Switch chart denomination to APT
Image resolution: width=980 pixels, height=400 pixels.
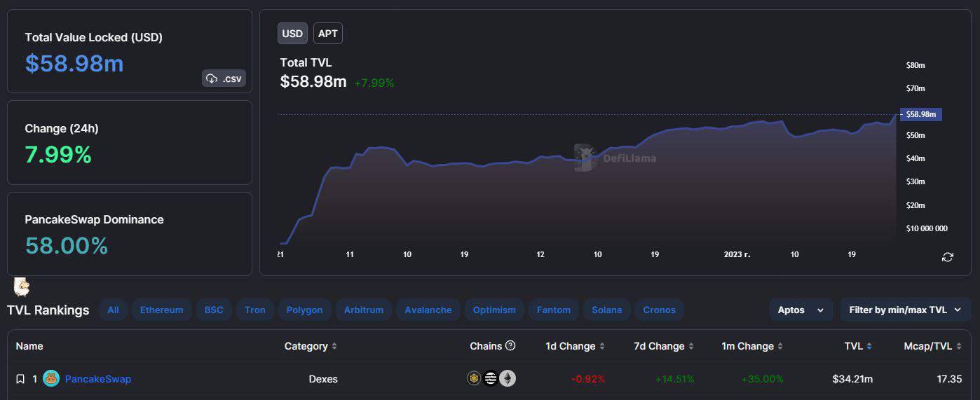(x=327, y=34)
